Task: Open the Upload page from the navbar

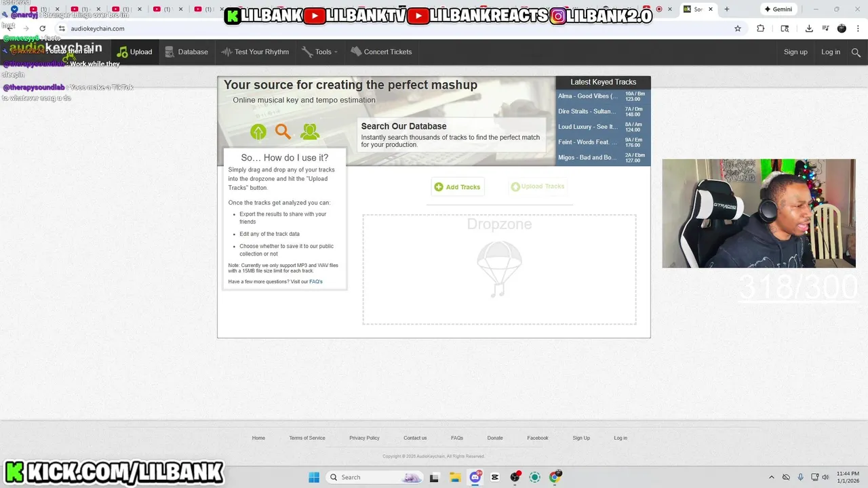Action: (134, 52)
